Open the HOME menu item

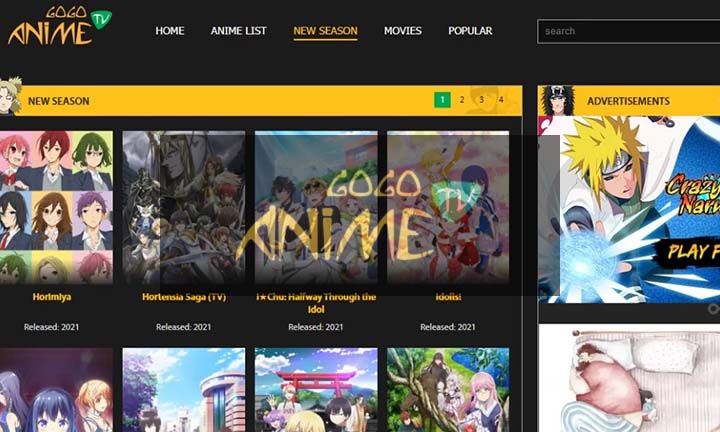coord(170,31)
